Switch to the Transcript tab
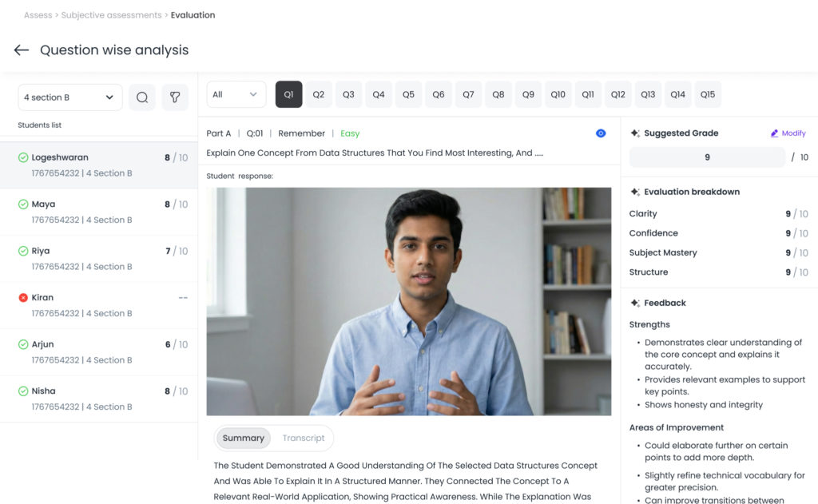The height and width of the screenshot is (504, 818). tap(304, 438)
